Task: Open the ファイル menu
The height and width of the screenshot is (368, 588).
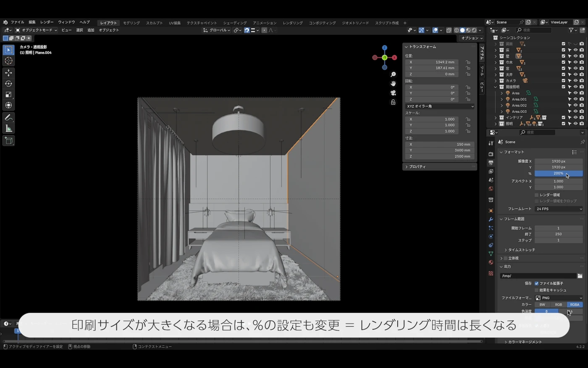Action: (x=17, y=22)
